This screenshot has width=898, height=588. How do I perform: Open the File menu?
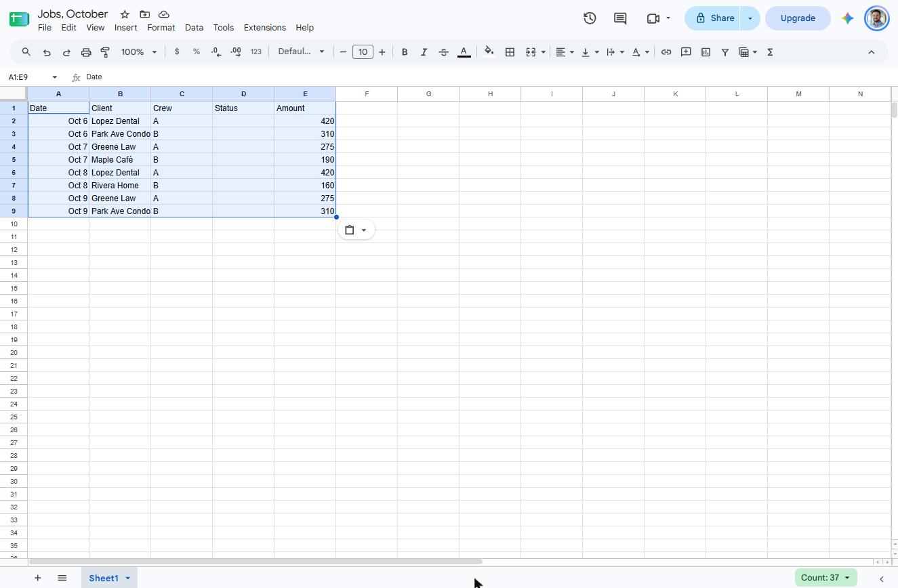pyautogui.click(x=45, y=28)
